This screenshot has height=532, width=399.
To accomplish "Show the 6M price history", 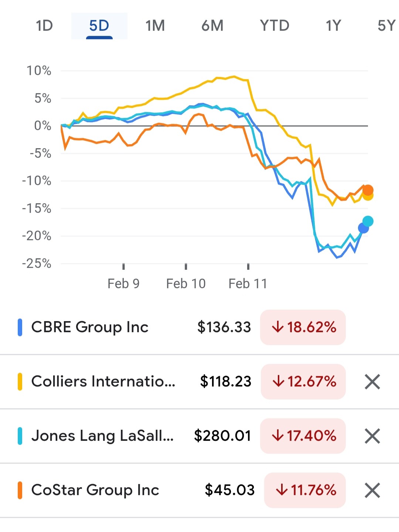I will pos(212,26).
